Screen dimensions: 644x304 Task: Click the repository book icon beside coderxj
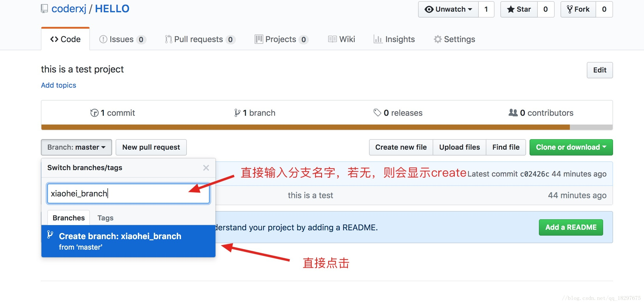[44, 9]
